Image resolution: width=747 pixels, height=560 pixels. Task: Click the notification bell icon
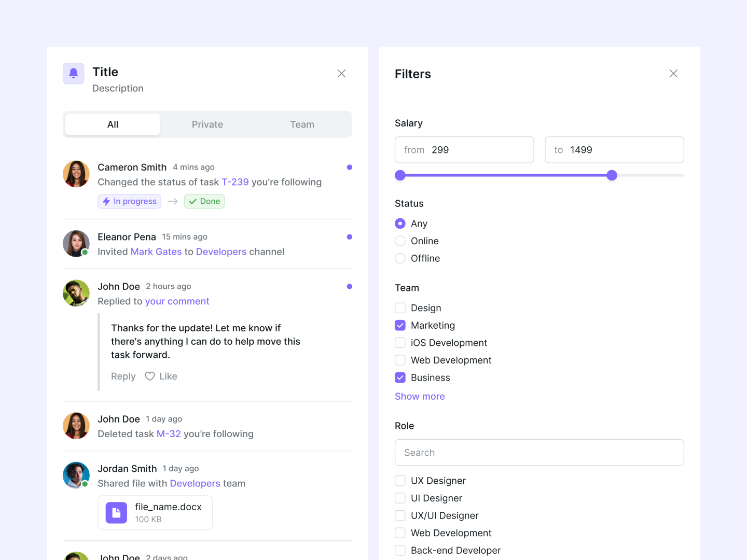pos(73,73)
